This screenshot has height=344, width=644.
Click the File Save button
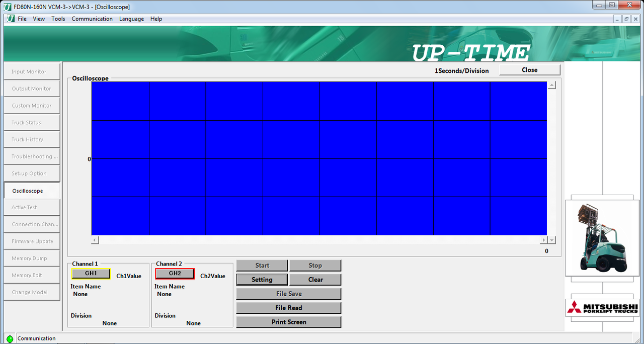[289, 294]
